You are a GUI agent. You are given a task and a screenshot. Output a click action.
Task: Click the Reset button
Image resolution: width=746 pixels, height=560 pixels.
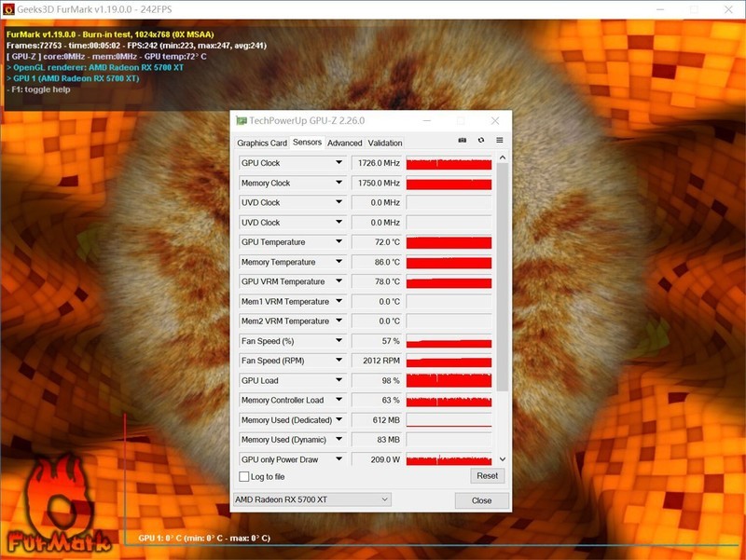(487, 476)
